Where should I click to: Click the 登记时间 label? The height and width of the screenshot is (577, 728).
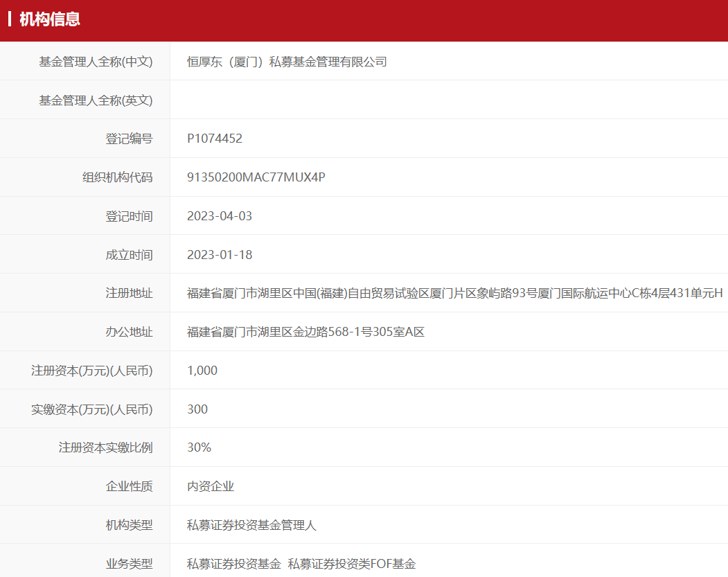click(129, 216)
